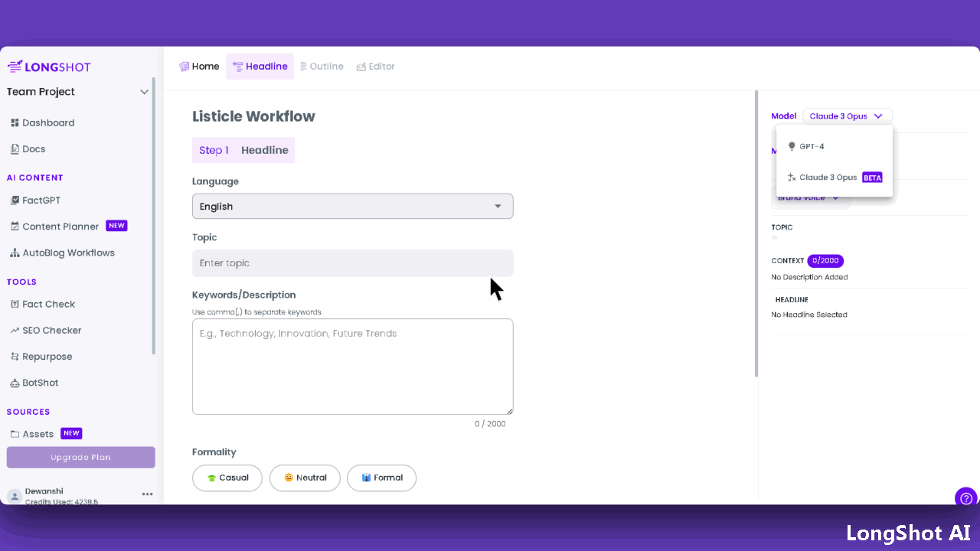The width and height of the screenshot is (980, 551).
Task: Switch to the Headline tab
Action: coord(260,67)
